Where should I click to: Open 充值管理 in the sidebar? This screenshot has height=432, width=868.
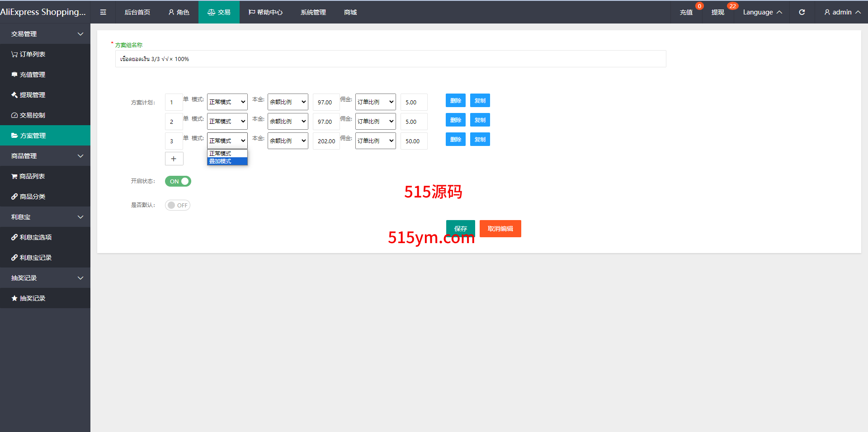pos(28,75)
